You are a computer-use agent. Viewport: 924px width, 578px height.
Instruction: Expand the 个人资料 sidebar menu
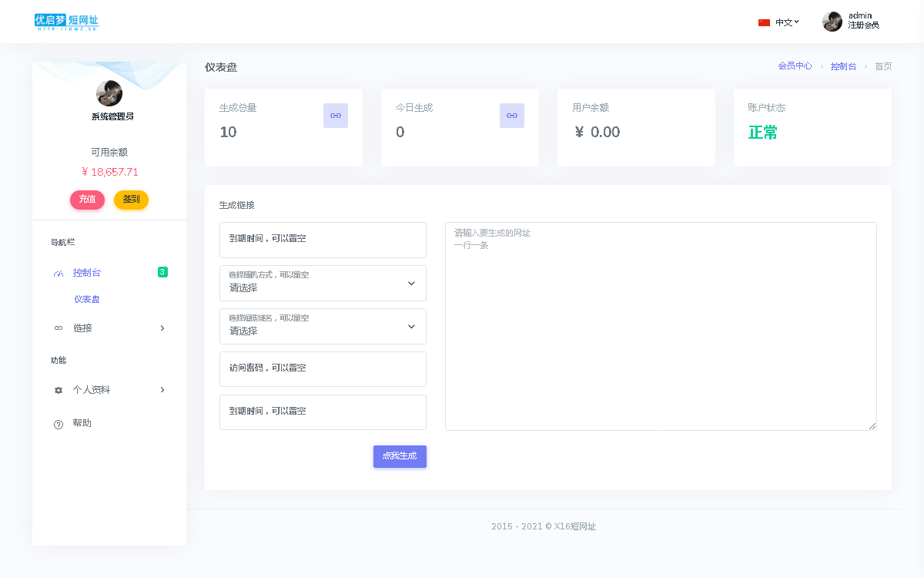point(109,390)
